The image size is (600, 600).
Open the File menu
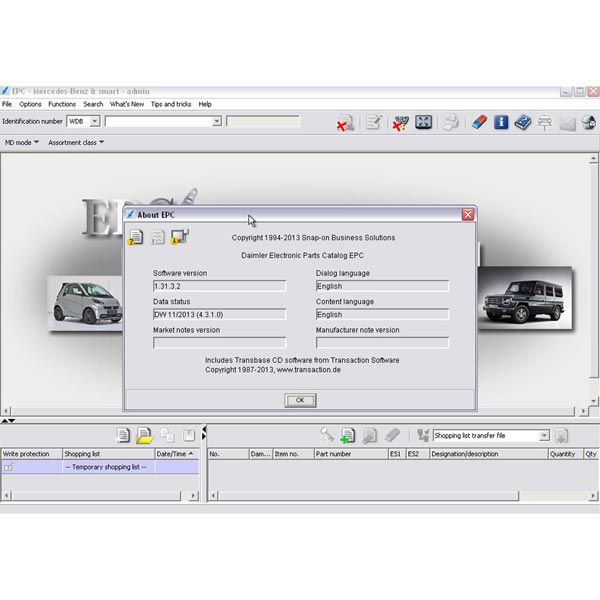[x=7, y=104]
